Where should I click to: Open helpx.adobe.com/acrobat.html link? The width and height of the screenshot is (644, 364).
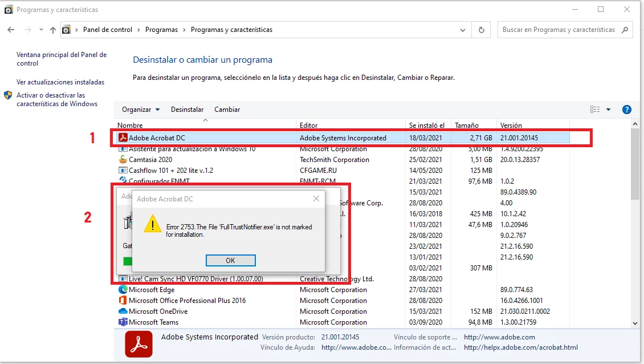pyautogui.click(x=521, y=347)
